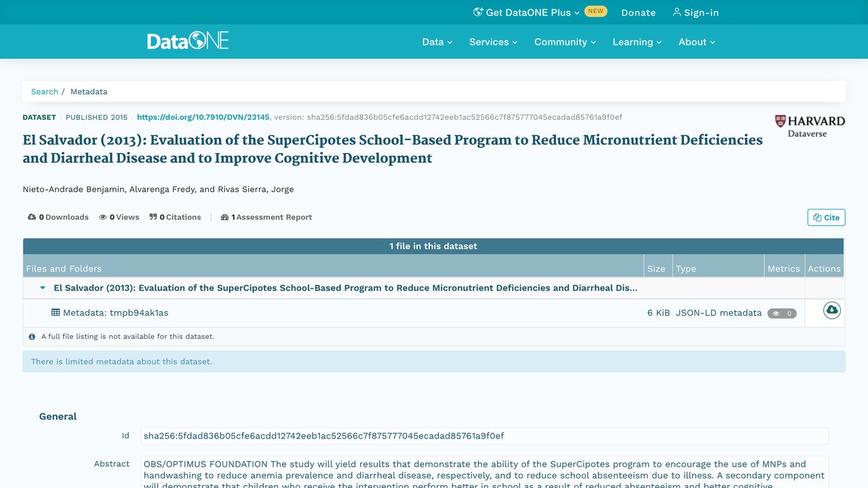Click the 1 file in this dataset header
The image size is (868, 488).
(433, 246)
